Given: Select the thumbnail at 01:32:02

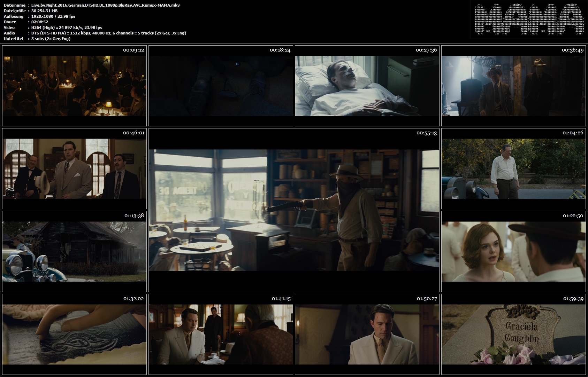Looking at the screenshot, I should [x=74, y=334].
